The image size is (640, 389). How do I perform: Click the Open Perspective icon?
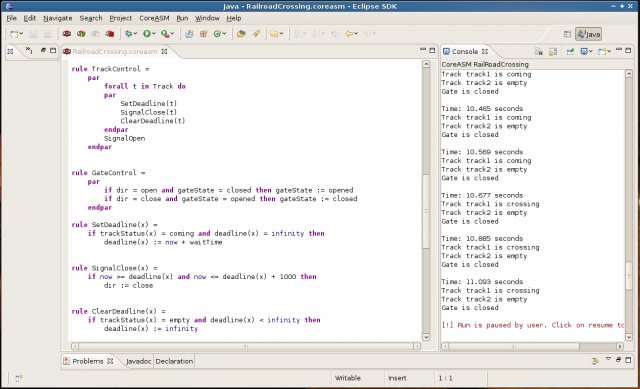point(567,34)
